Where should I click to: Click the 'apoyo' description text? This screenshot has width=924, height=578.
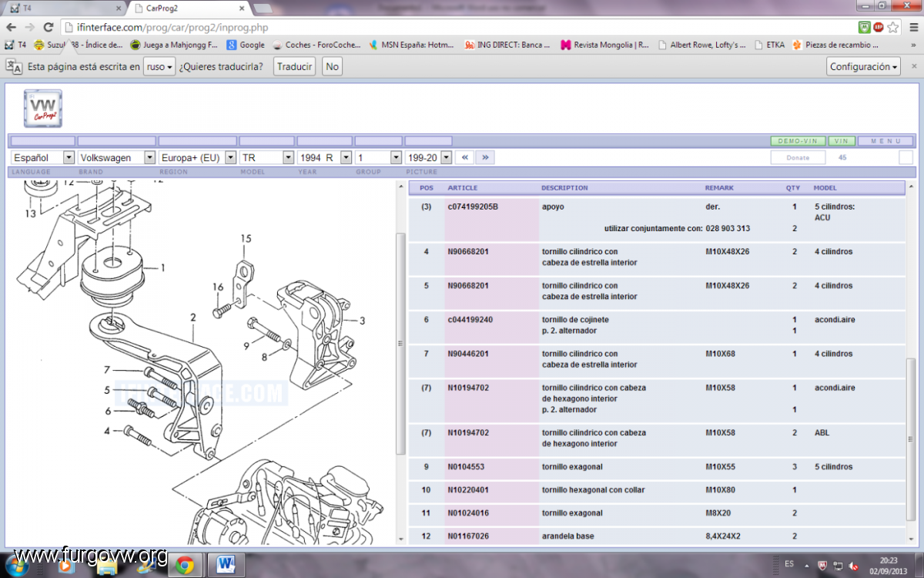click(x=553, y=207)
